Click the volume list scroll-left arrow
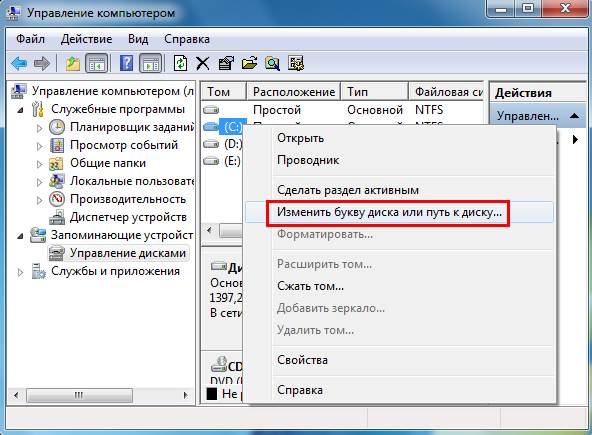Viewport: 592px width, 435px height. coord(209,230)
